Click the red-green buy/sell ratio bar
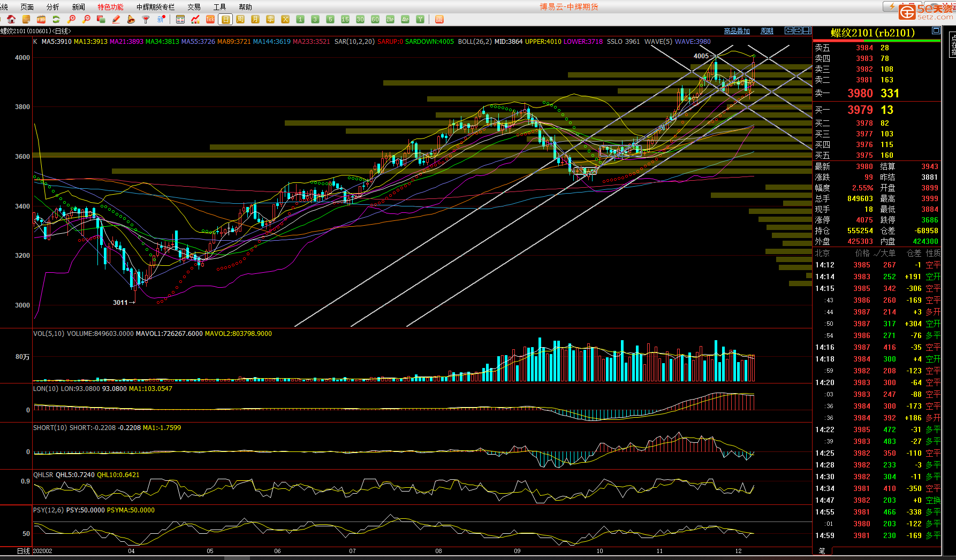The width and height of the screenshot is (956, 560). 876,41
